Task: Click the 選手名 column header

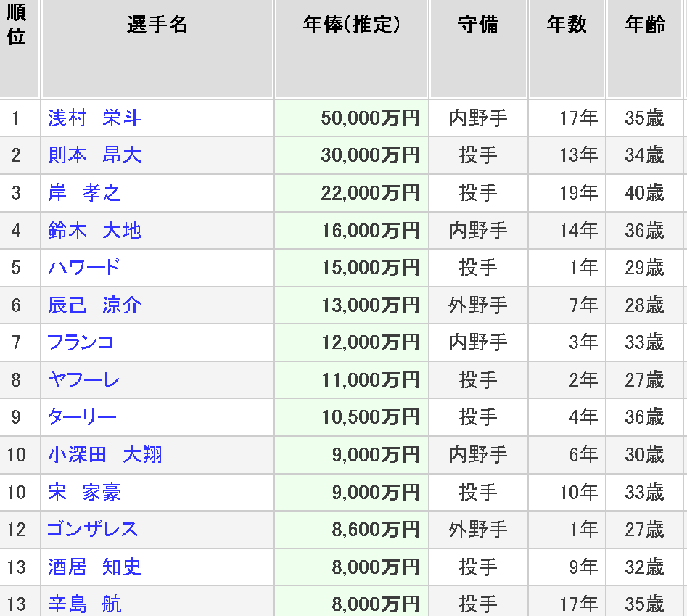Action: click(x=157, y=25)
